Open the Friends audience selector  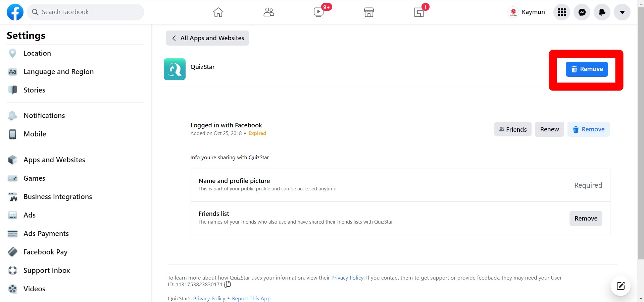513,129
